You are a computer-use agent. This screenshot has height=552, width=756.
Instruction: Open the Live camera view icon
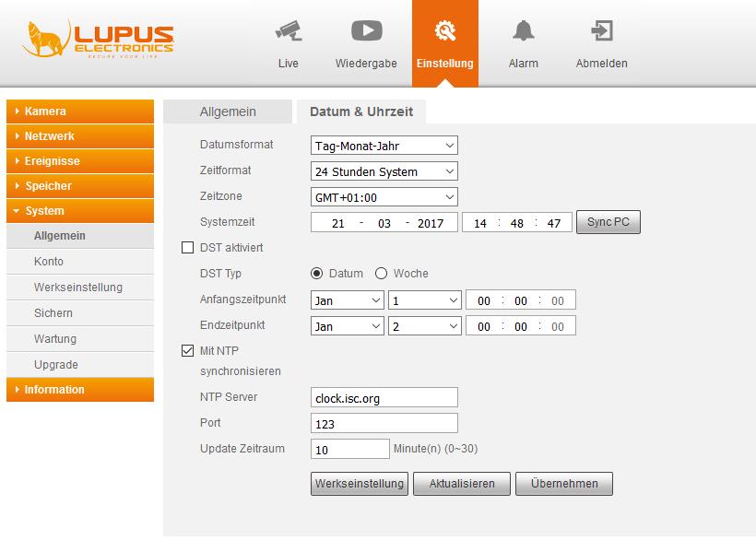pyautogui.click(x=288, y=31)
